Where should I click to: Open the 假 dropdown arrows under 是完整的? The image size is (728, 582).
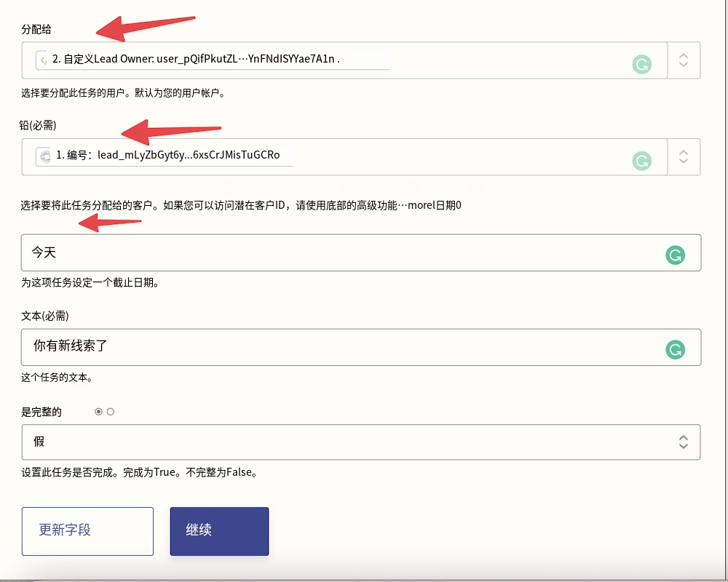(x=683, y=442)
